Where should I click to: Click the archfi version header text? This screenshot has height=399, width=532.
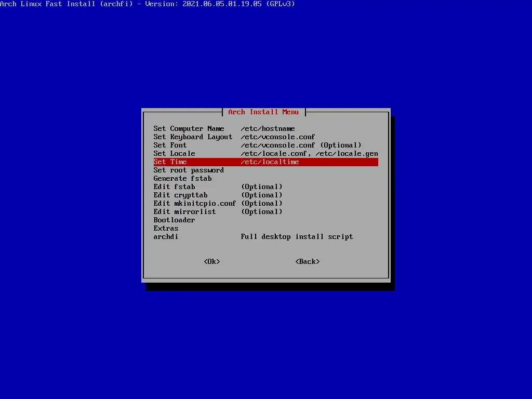[x=147, y=4]
